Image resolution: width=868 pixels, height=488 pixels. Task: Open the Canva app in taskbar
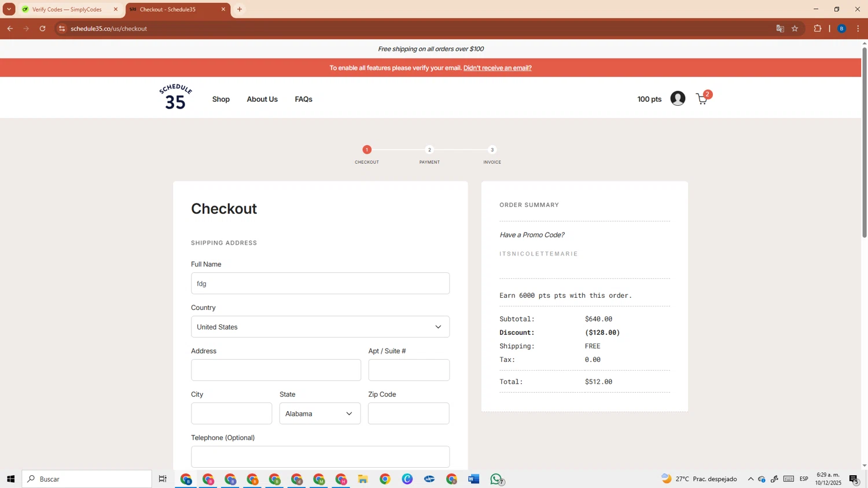pyautogui.click(x=407, y=479)
